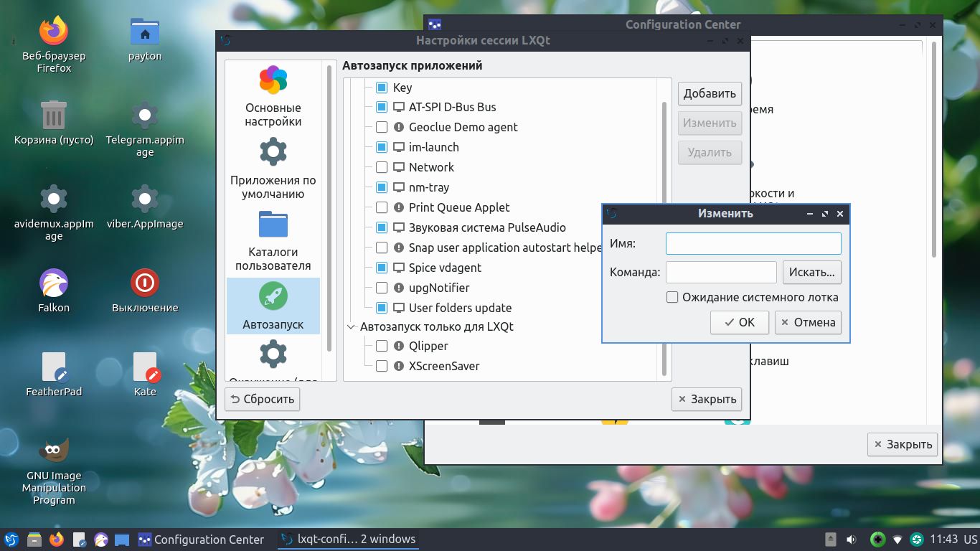Disable Spice vdagent autostart checkbox
Screen dimensions: 980x551
[382, 268]
